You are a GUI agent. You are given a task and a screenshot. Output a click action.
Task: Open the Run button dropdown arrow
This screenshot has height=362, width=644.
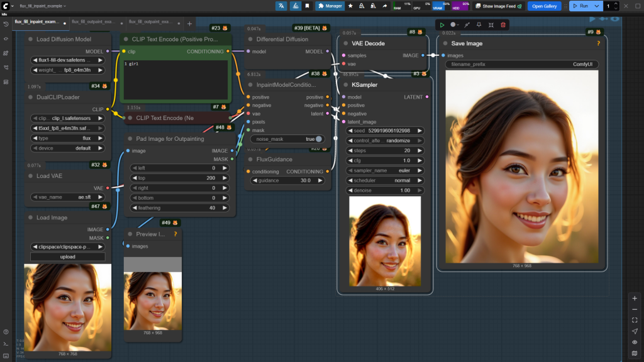coord(597,6)
